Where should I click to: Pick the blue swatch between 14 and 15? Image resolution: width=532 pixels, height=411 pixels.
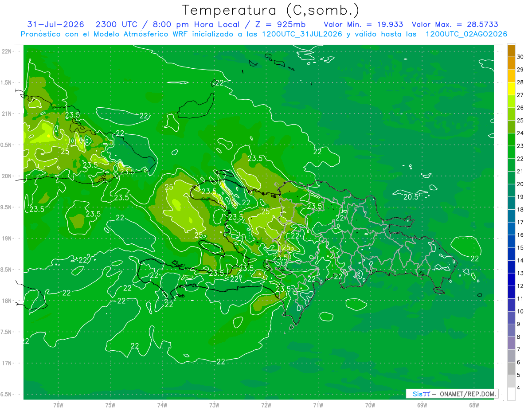[511, 254]
